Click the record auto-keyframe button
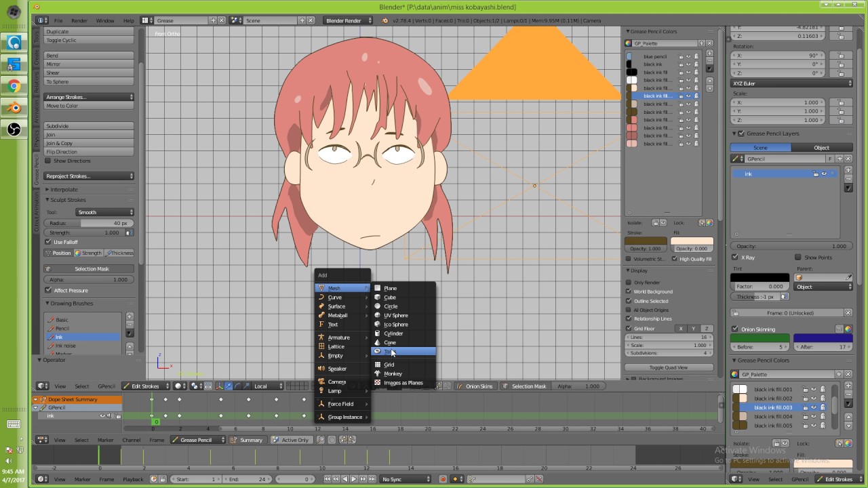868x488 pixels. 443,479
